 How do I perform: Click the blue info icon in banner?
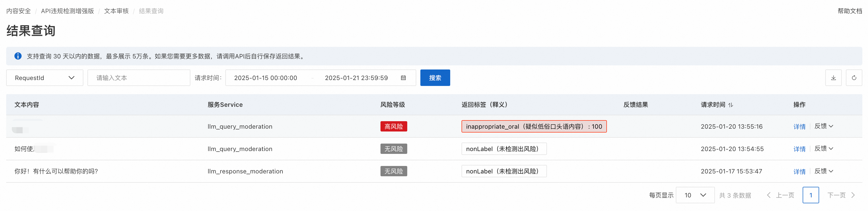tap(18, 56)
